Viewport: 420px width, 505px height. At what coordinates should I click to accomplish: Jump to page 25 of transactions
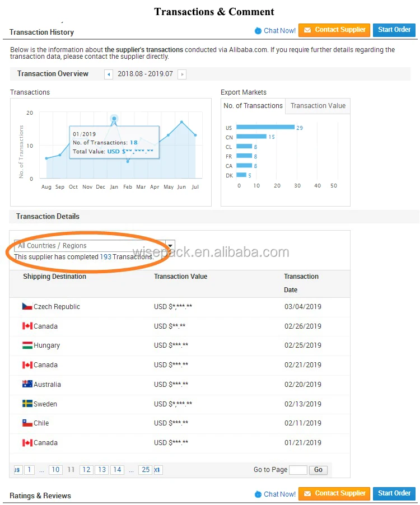click(146, 470)
